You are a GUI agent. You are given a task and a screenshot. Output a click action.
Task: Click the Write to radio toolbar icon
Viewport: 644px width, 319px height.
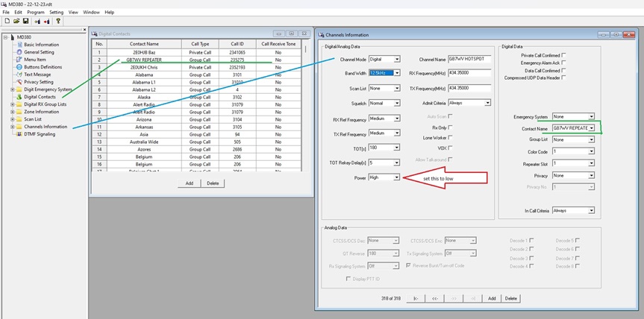46,21
